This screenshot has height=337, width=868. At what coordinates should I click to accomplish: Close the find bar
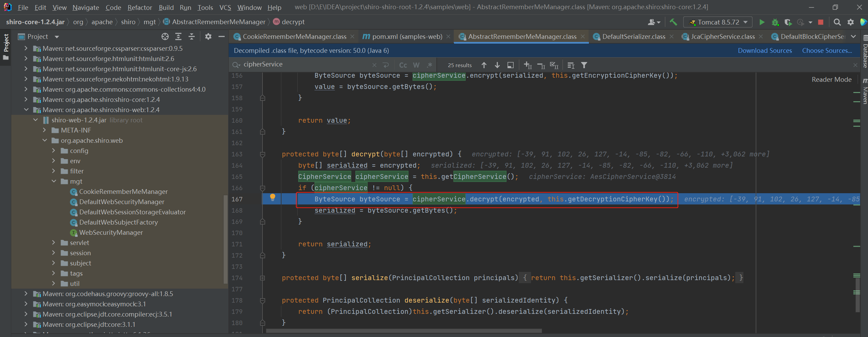855,65
